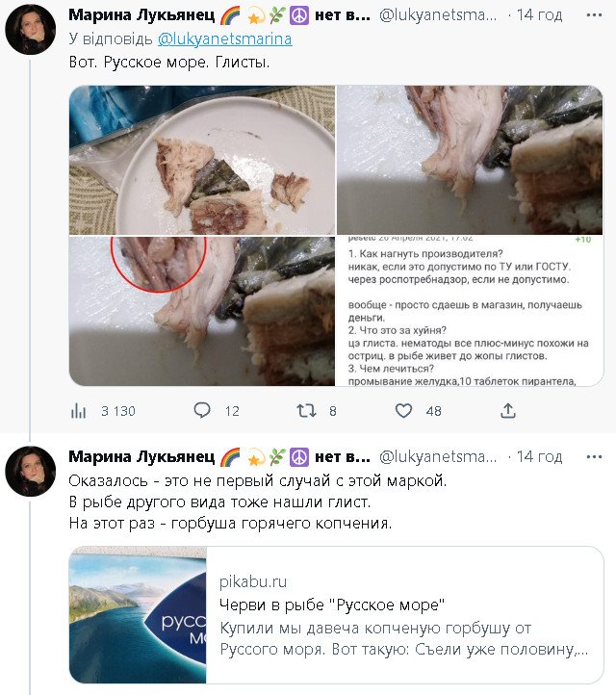This screenshot has width=616, height=695.
Task: Click the share upload icon
Action: pyautogui.click(x=508, y=411)
